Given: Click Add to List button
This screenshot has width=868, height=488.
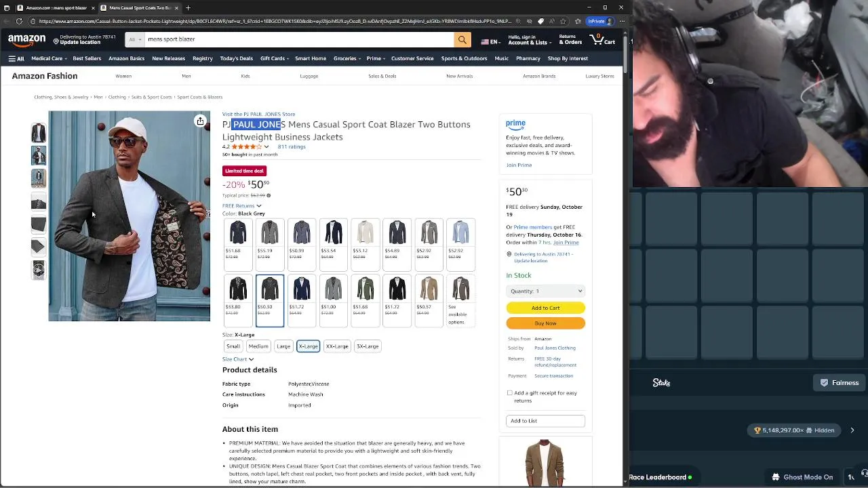Looking at the screenshot, I should pyautogui.click(x=545, y=421).
